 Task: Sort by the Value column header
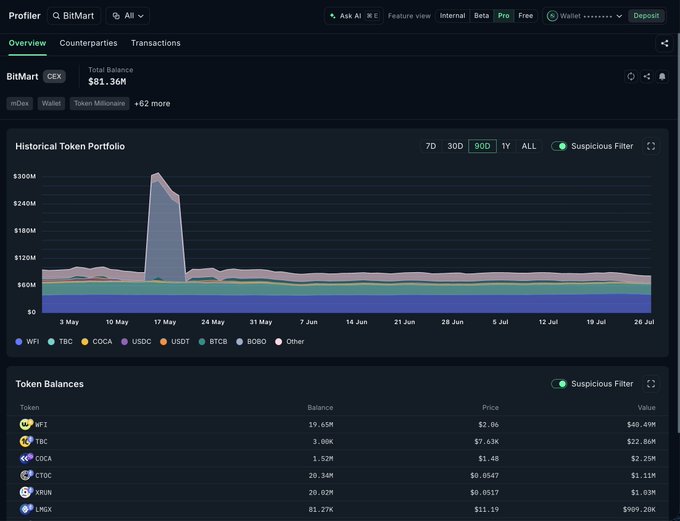pos(647,407)
